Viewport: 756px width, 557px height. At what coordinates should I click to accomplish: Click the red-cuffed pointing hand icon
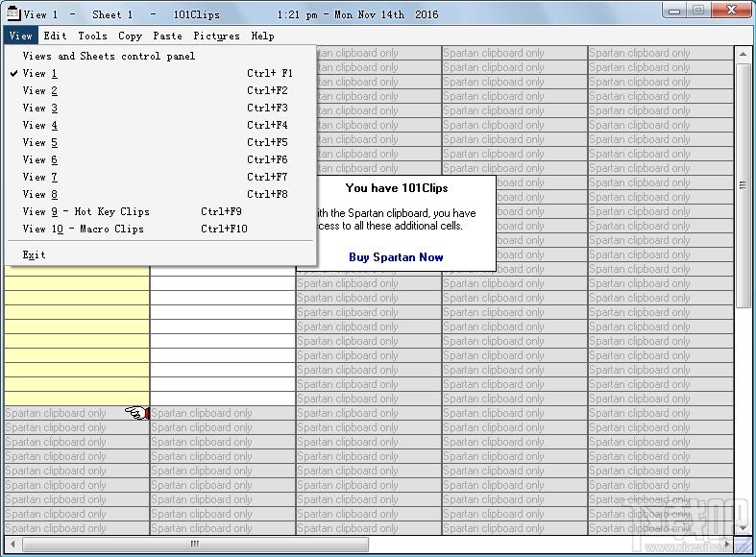click(x=137, y=413)
